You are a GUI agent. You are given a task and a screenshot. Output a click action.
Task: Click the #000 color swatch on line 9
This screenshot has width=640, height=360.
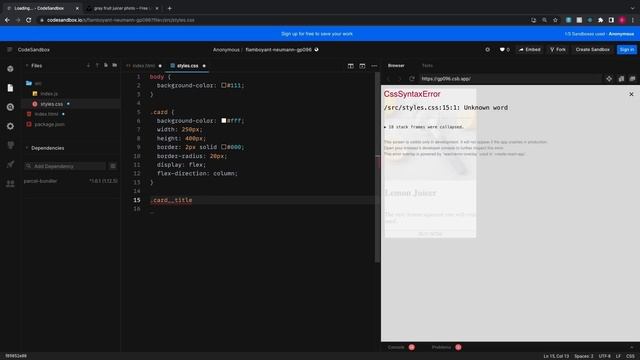click(x=224, y=147)
